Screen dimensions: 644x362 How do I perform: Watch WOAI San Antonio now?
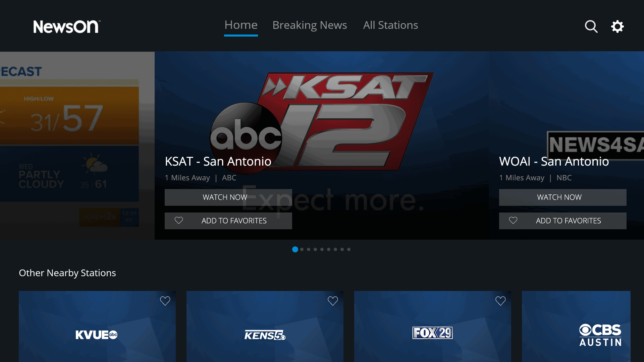click(562, 197)
